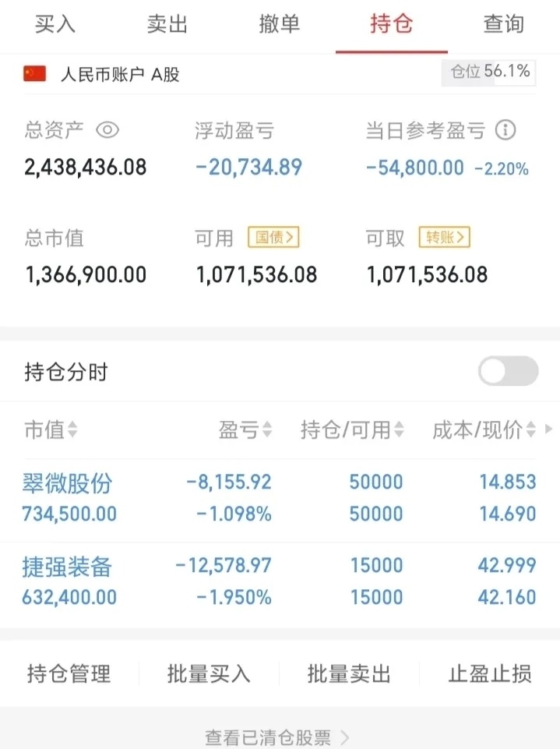Viewport: 560px width, 749px height.
Task: Show more columns via right triangle arrow
Action: click(x=548, y=429)
